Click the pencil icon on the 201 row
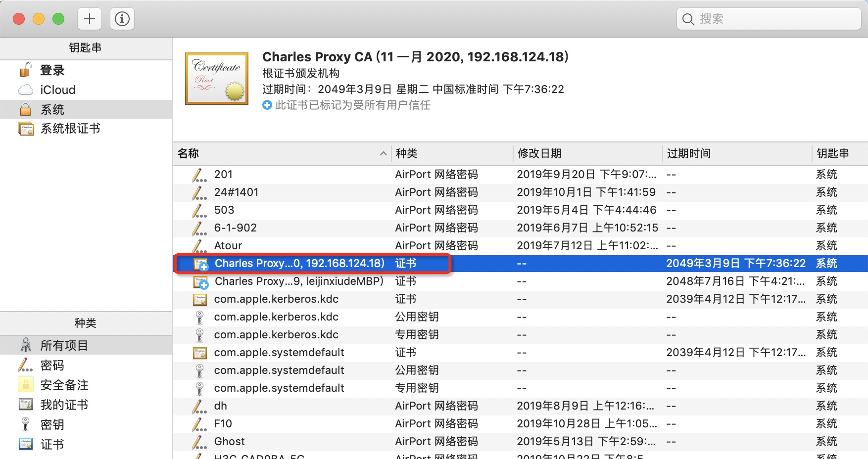The width and height of the screenshot is (868, 459). [x=199, y=175]
